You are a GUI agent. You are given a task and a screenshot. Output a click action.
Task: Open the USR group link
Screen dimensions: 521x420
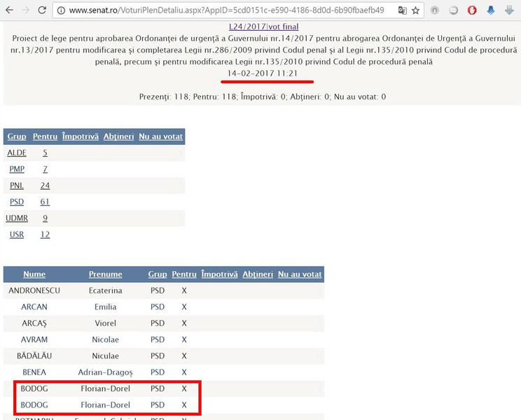pos(16,234)
